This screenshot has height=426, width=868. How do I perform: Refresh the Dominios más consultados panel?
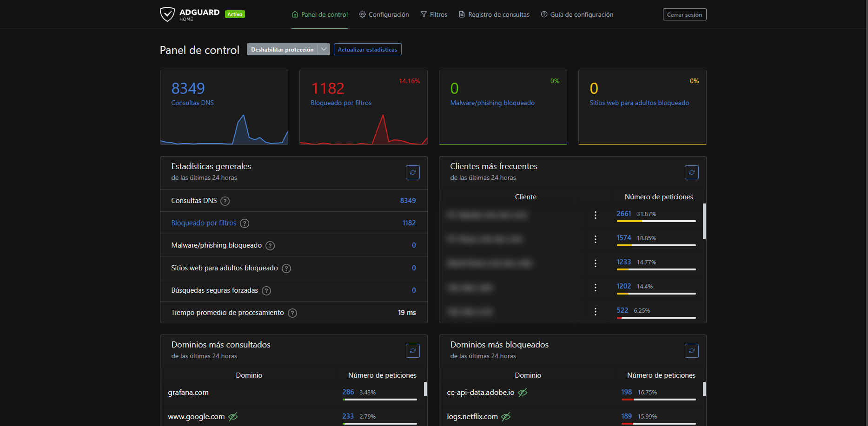coord(412,351)
